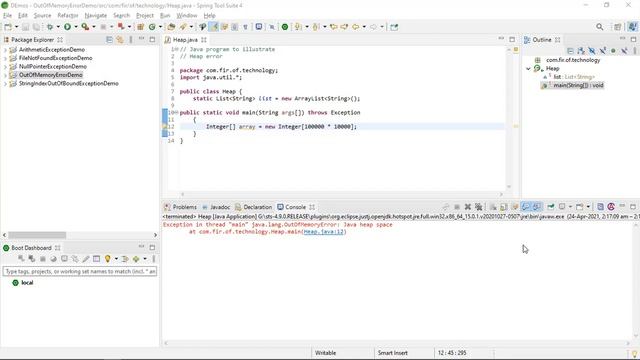
Task: Click the red Relaunch icon in the toolbar
Action: (x=121, y=27)
